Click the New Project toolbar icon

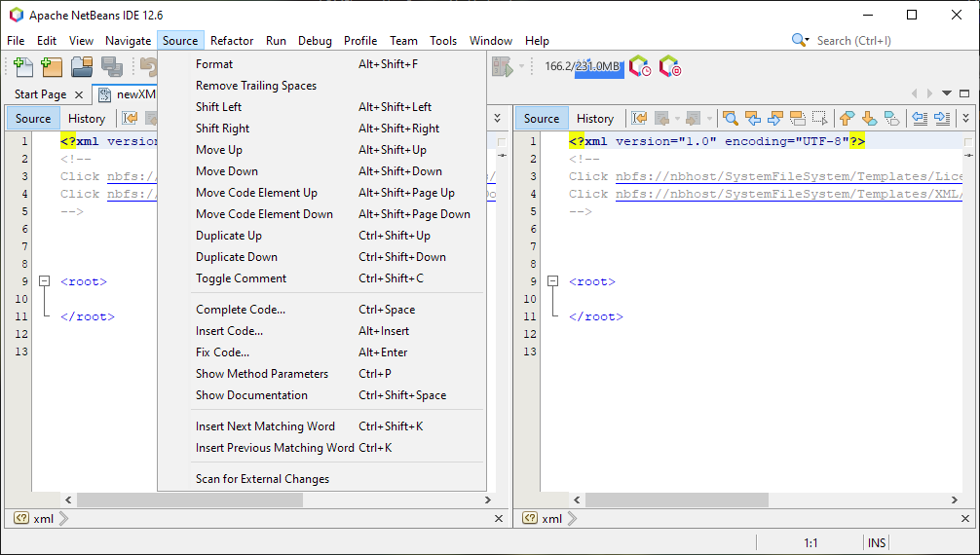click(x=52, y=66)
